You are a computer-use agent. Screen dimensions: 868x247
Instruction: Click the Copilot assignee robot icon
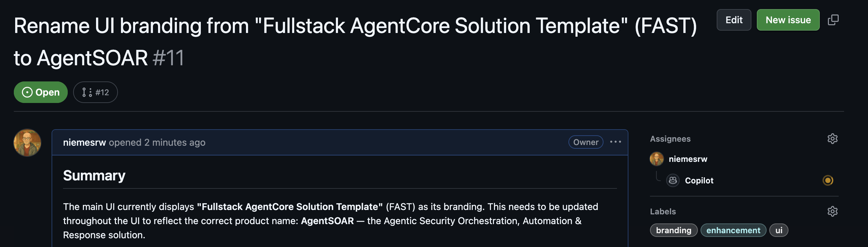[x=673, y=181]
